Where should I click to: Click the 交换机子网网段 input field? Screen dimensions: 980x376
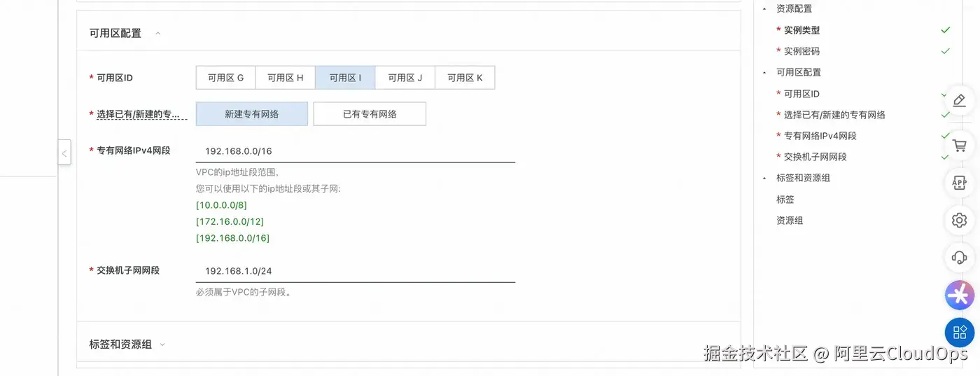click(355, 271)
